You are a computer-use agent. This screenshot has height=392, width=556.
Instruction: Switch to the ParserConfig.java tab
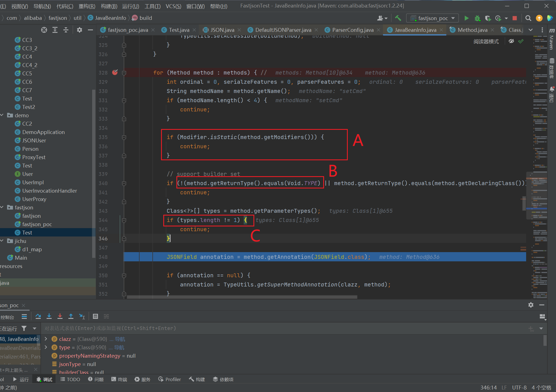coord(353,30)
